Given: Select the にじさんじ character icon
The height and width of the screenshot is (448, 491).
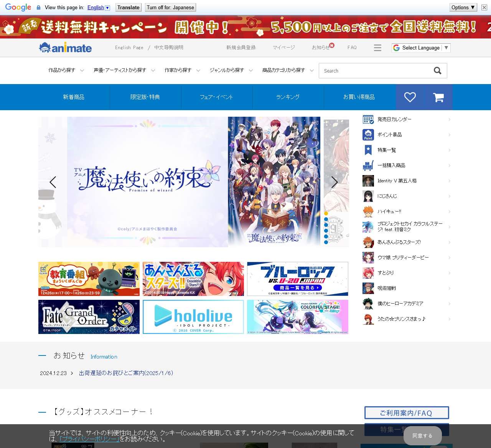Looking at the screenshot, I should [x=368, y=196].
